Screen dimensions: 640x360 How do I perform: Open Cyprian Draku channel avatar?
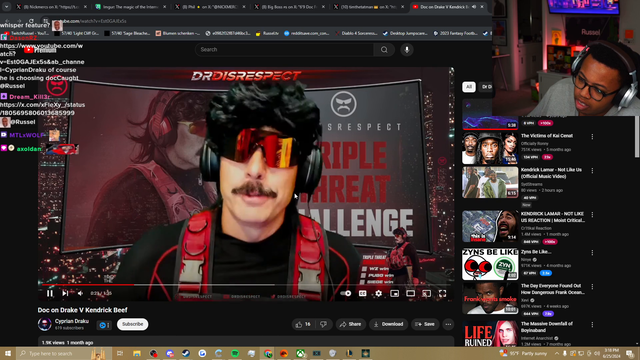[44, 324]
